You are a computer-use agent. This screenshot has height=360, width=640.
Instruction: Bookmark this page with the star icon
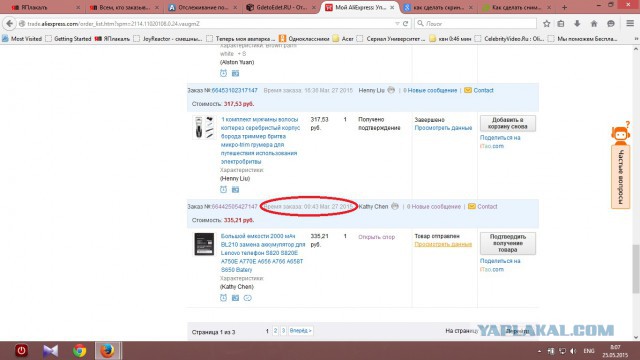547,24
